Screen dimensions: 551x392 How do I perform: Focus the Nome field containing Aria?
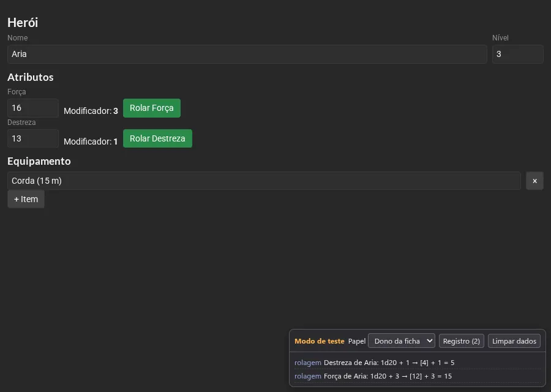[x=247, y=54]
